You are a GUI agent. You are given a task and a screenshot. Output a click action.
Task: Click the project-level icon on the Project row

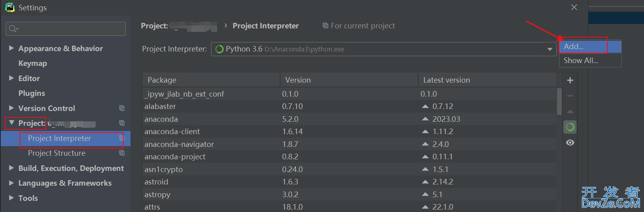click(x=122, y=123)
